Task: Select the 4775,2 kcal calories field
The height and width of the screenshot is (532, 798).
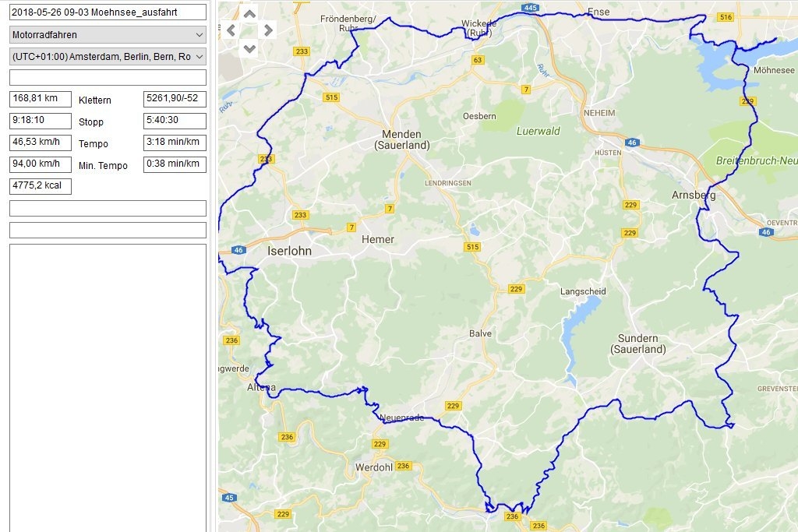Action: tap(41, 186)
